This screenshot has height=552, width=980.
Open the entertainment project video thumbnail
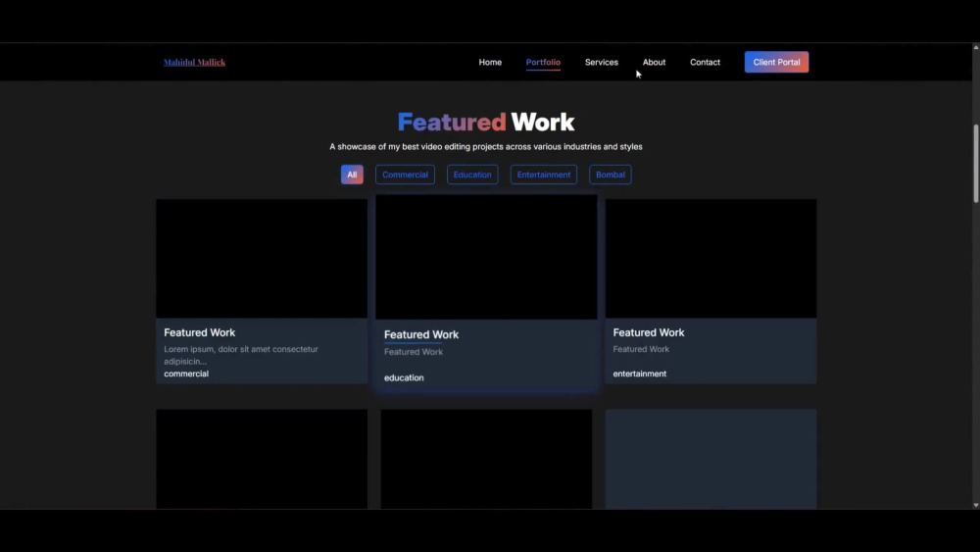coord(710,258)
